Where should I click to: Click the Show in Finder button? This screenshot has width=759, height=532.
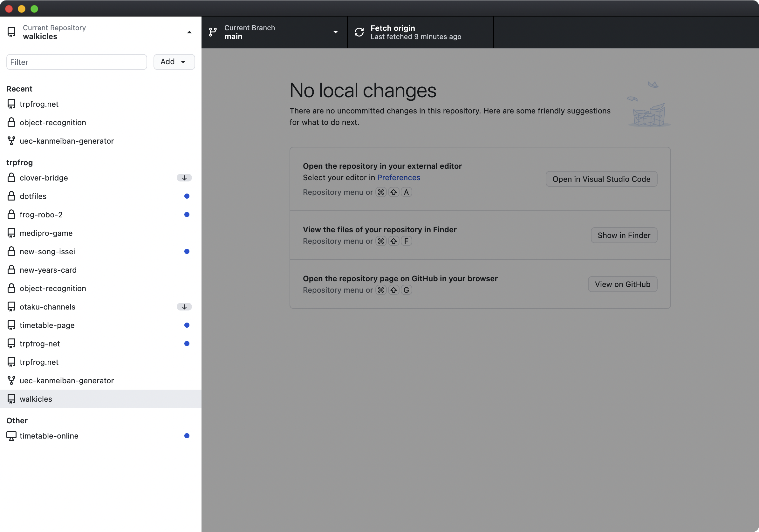point(624,235)
